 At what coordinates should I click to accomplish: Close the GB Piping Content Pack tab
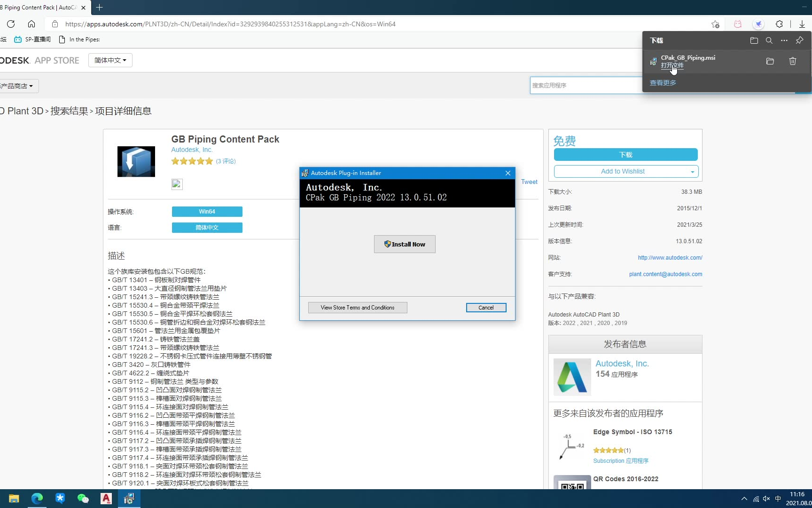pos(83,8)
